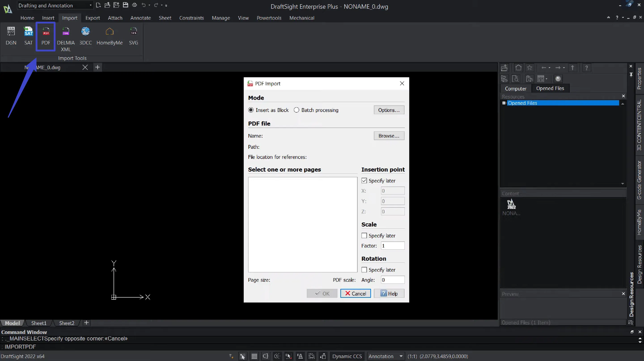Open the Annotation dropdown in status bar

pyautogui.click(x=401, y=356)
